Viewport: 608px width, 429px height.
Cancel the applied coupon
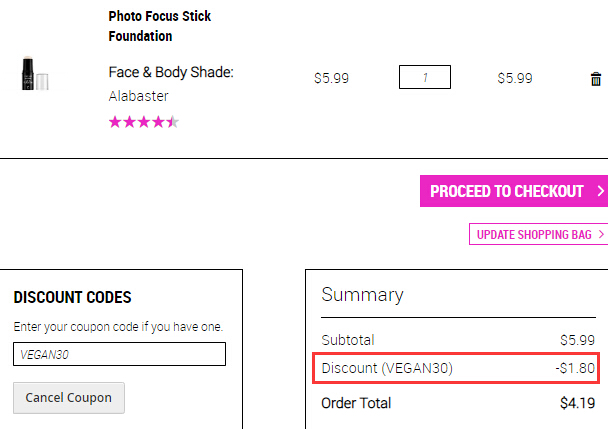pyautogui.click(x=69, y=398)
